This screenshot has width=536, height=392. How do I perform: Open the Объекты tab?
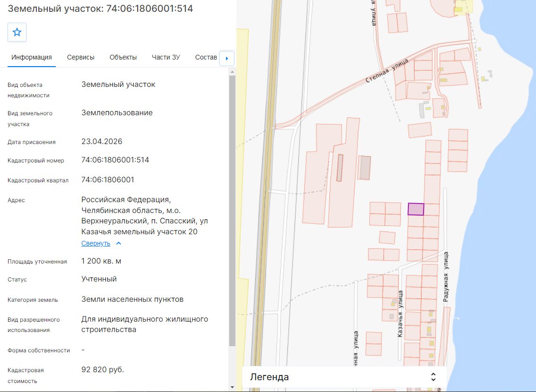point(123,57)
